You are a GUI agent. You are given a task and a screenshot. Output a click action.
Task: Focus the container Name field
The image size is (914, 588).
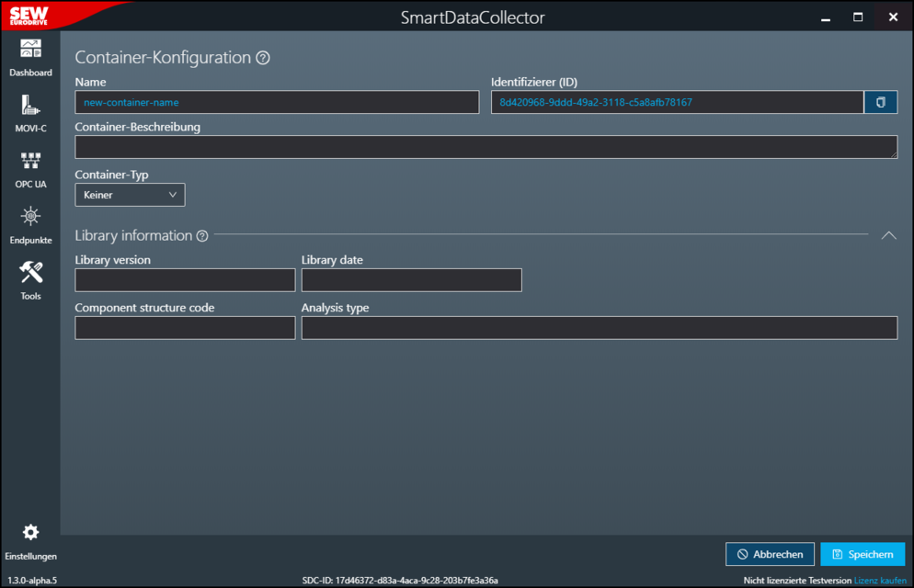(277, 102)
